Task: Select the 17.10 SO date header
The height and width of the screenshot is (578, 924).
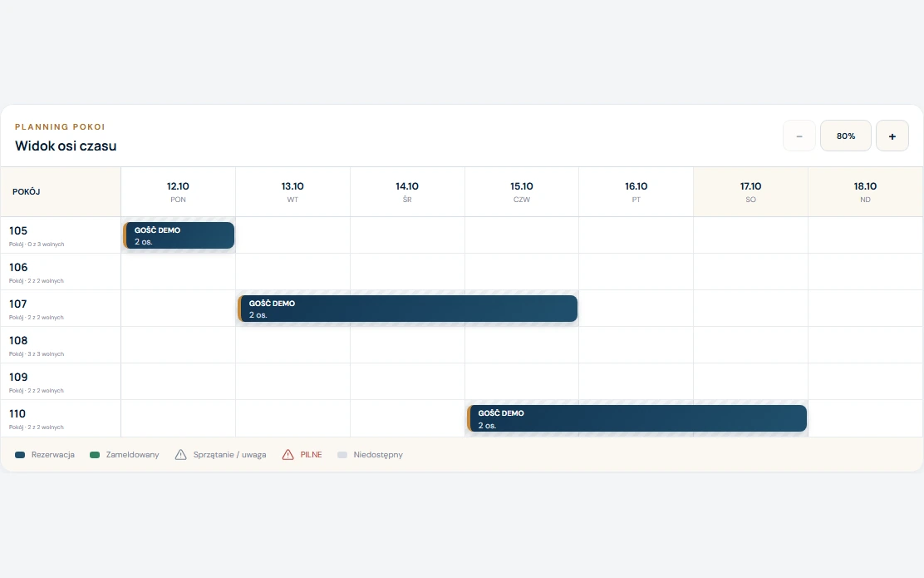Action: (751, 191)
